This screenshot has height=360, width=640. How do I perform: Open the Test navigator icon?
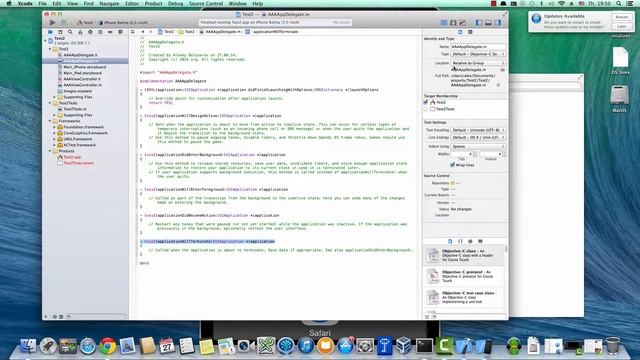pos(90,32)
